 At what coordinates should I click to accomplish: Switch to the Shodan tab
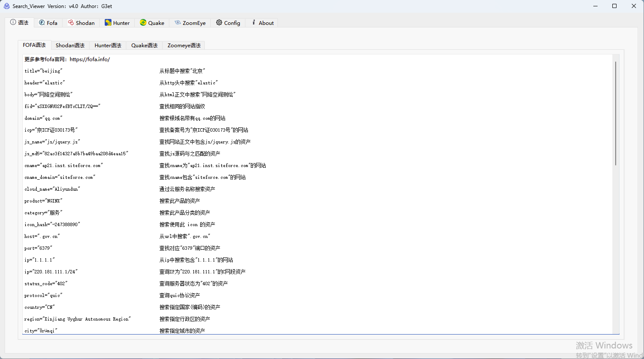click(x=81, y=23)
